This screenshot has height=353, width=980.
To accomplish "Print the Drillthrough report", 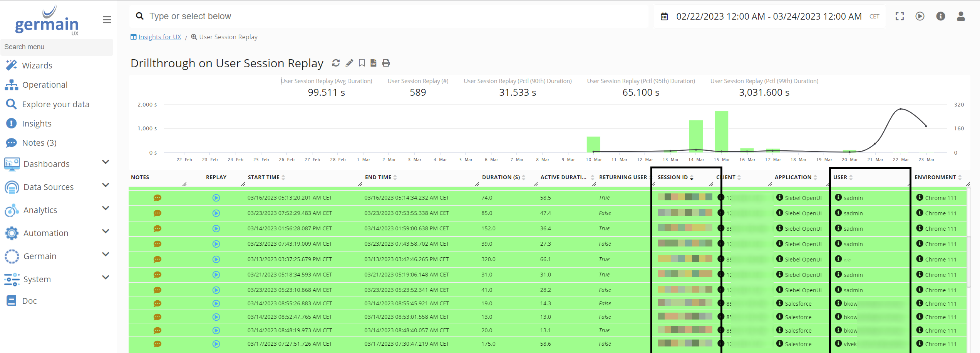I will pos(386,63).
